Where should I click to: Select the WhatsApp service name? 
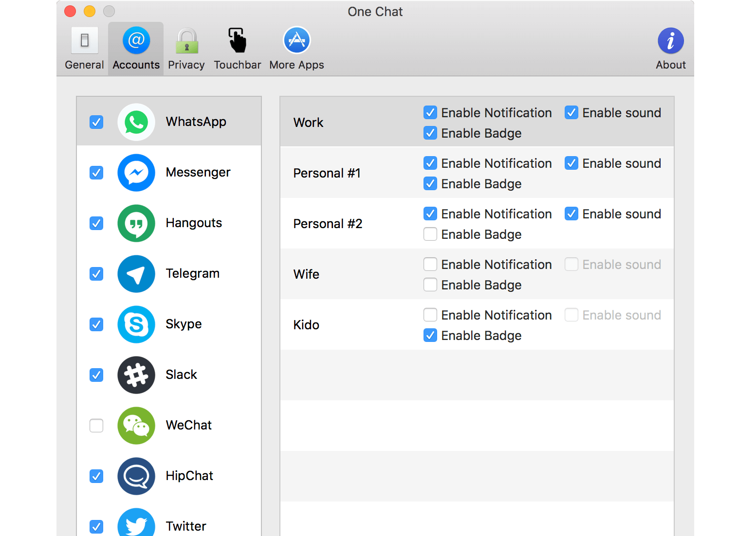click(196, 122)
